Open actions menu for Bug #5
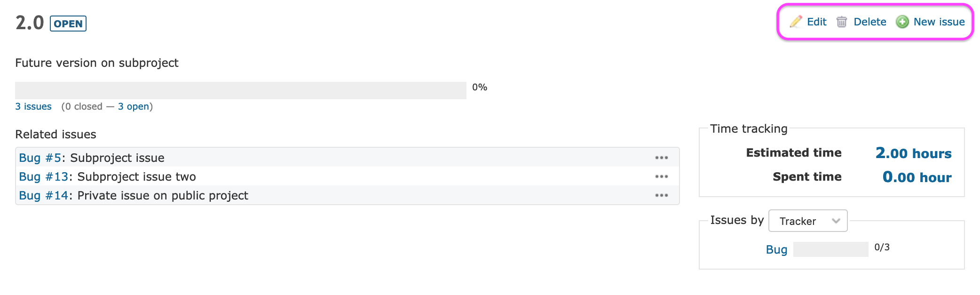Viewport: 980px width, 295px height. point(662,158)
